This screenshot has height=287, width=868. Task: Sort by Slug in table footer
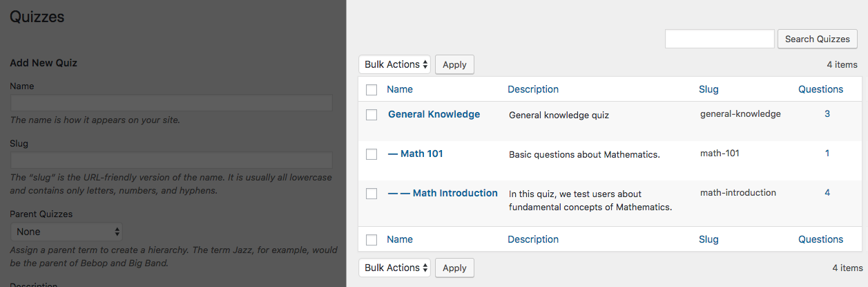(x=708, y=239)
